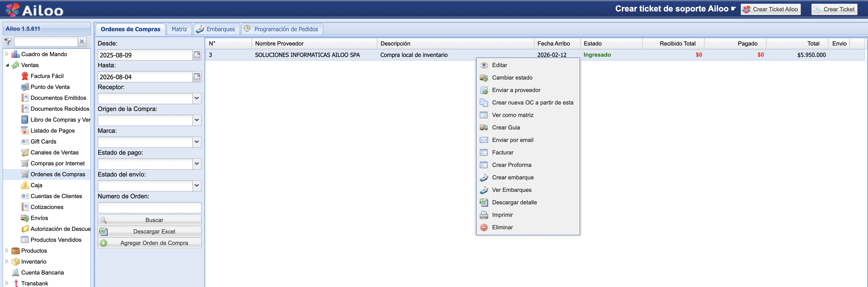
Task: Open the Marca dropdown arrow
Action: pos(197,142)
